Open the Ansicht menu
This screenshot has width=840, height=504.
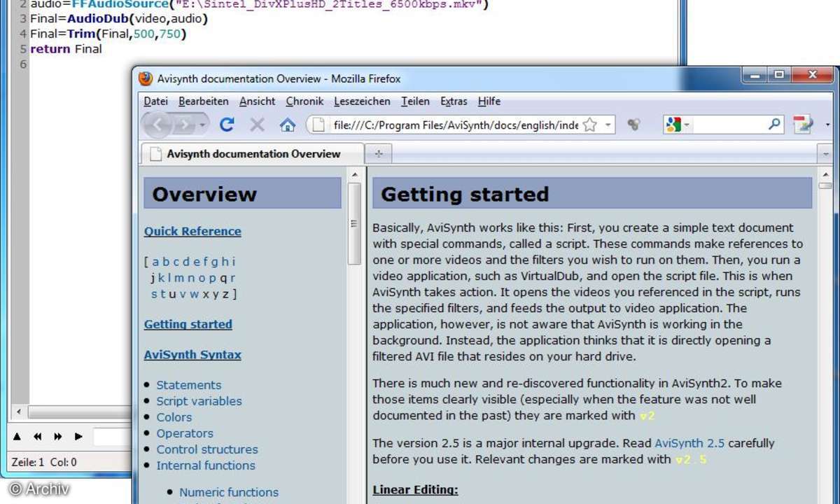258,101
